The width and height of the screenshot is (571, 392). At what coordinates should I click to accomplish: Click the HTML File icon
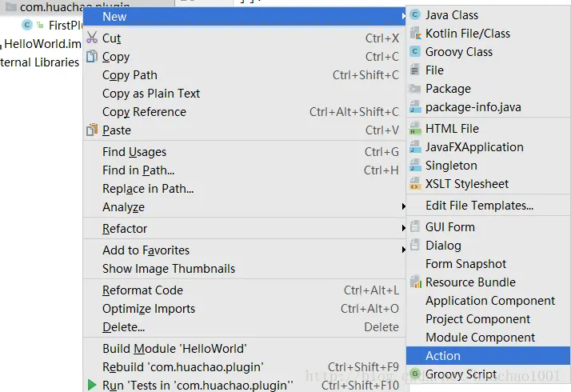tap(415, 129)
